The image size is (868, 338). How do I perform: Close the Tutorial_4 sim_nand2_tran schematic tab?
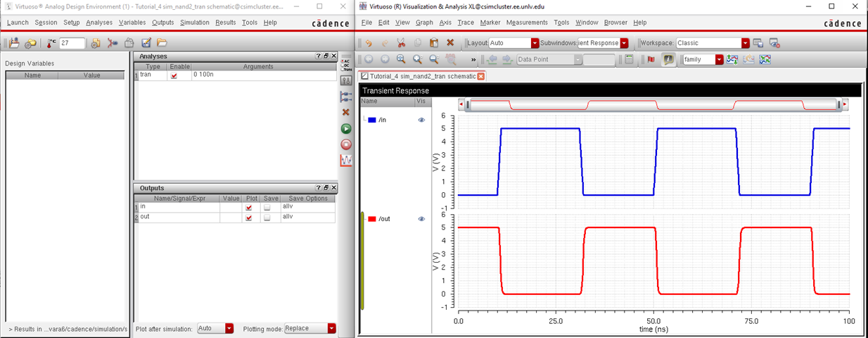point(481,76)
